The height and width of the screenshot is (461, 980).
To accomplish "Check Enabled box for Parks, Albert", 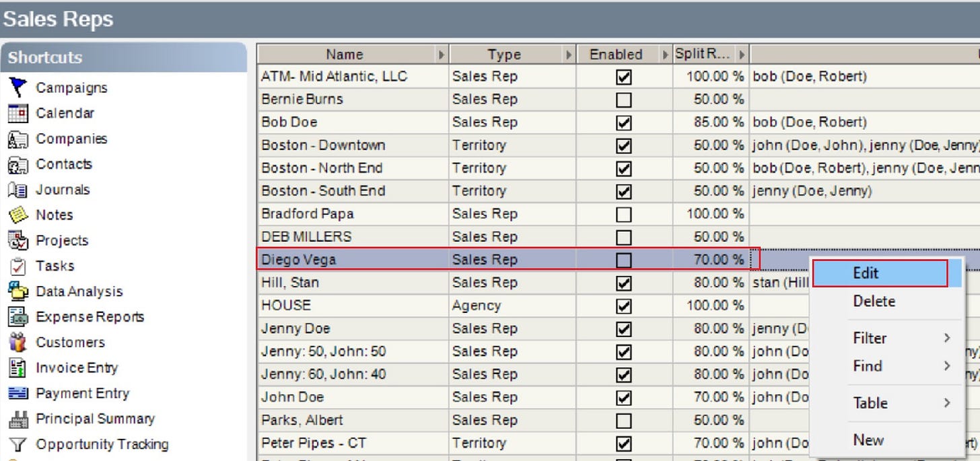I will point(624,420).
